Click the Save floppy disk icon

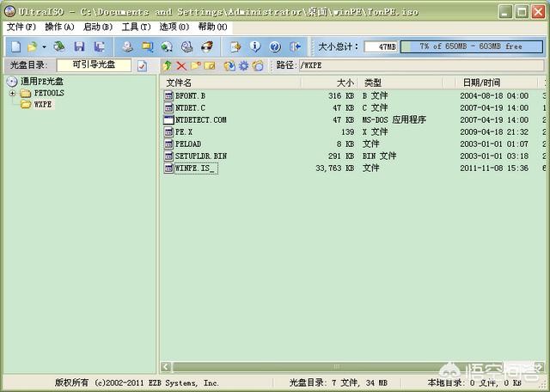pos(80,46)
